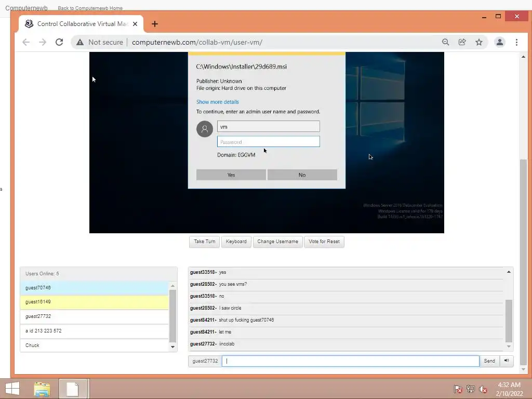
Task: Click the browser forward arrow
Action: (x=43, y=42)
